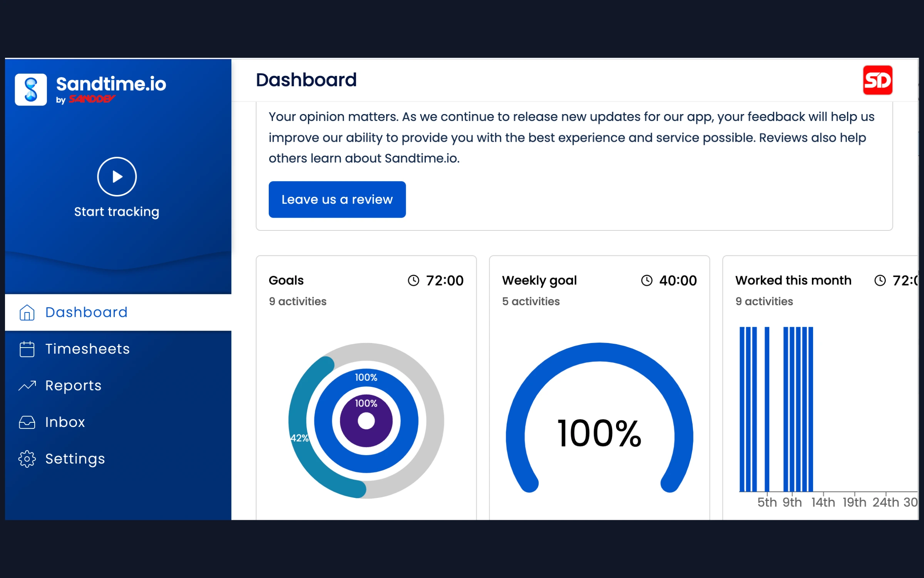Viewport: 924px width, 578px height.
Task: Click the 72:00 value in Goals card
Action: click(x=445, y=281)
